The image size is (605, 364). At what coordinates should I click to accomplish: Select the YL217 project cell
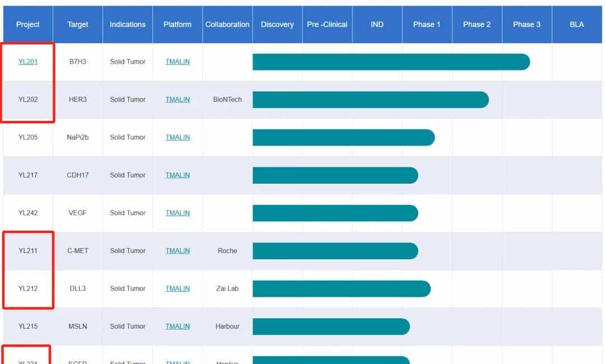click(28, 175)
